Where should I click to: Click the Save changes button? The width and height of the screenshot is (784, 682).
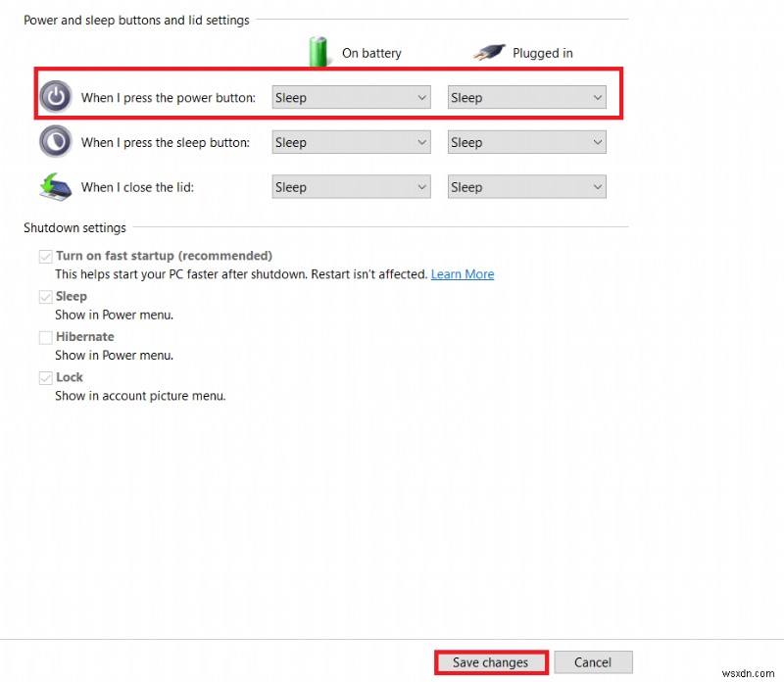tap(490, 661)
